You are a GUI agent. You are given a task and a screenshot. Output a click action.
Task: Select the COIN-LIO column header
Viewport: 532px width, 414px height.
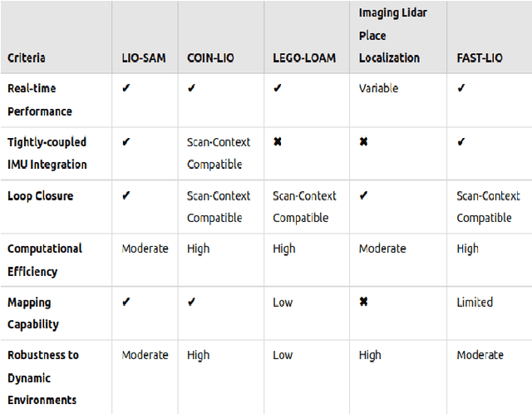click(x=210, y=58)
